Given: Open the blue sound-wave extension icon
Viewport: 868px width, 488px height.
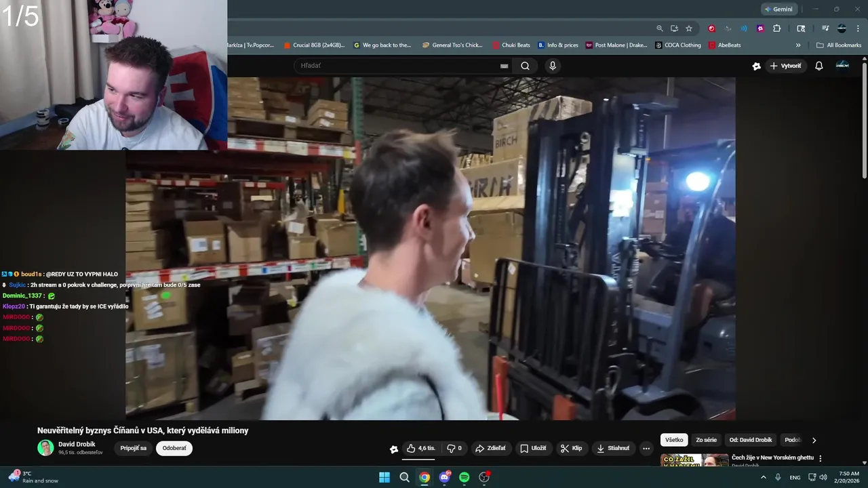Looking at the screenshot, I should pos(744,28).
